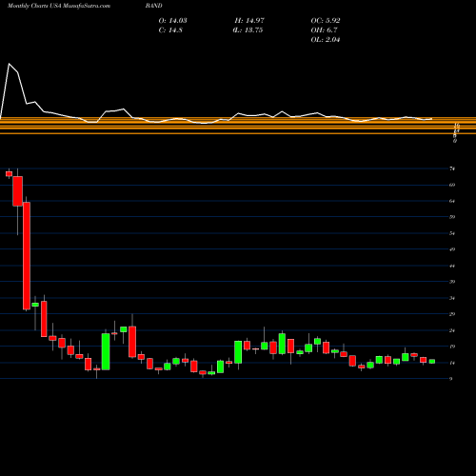Click the 24 price axis label
The width and height of the screenshot is (476, 476).
(x=452, y=330)
